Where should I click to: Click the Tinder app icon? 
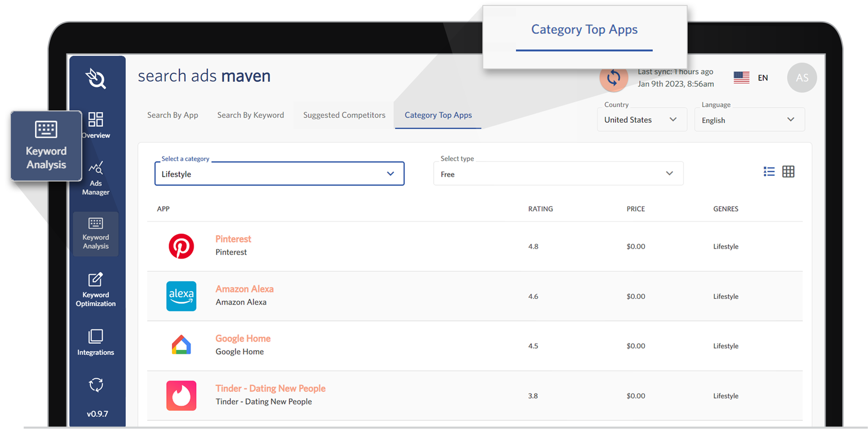[x=181, y=396]
